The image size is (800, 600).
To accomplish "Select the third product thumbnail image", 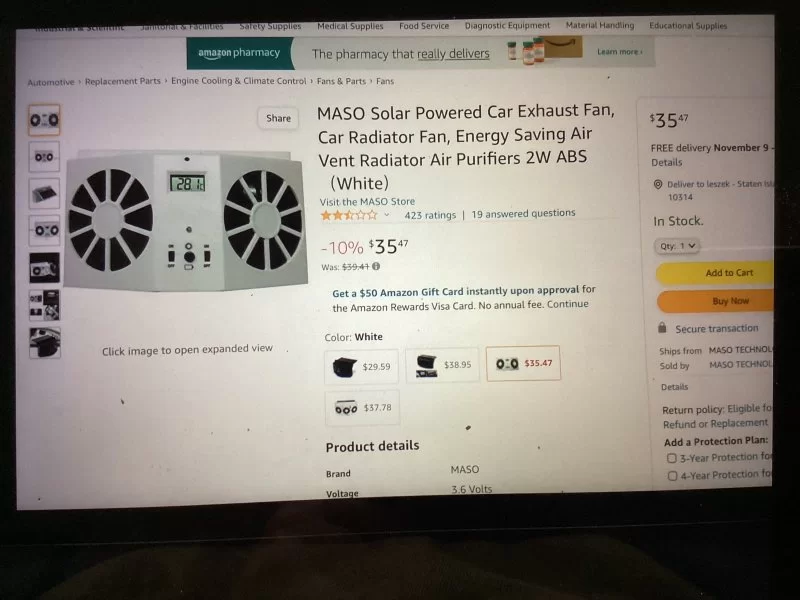I will point(44,193).
